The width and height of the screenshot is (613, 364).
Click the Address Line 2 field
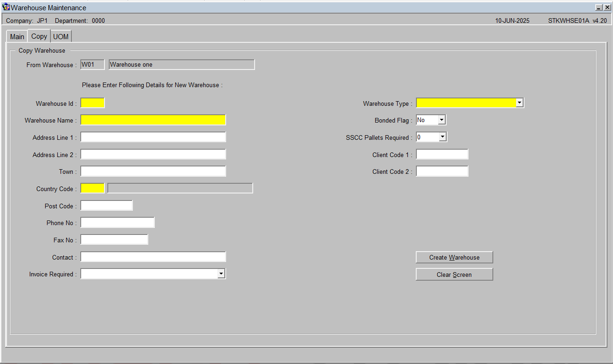click(153, 154)
